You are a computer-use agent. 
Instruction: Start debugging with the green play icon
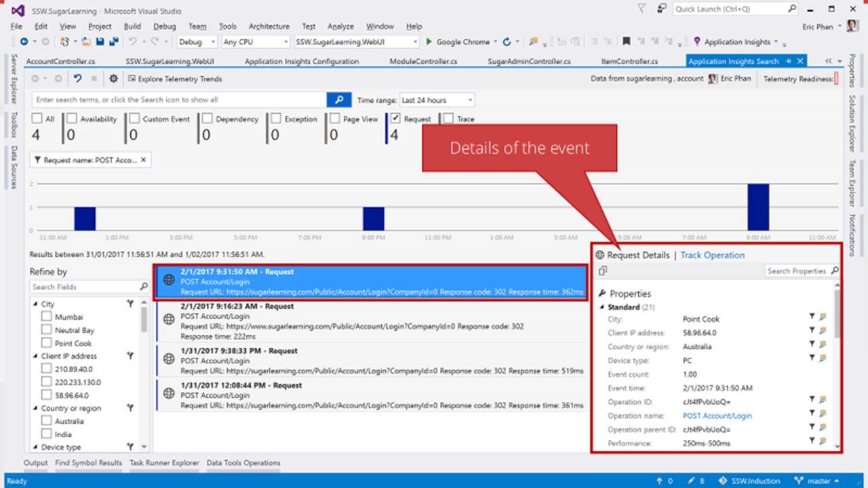tap(429, 42)
